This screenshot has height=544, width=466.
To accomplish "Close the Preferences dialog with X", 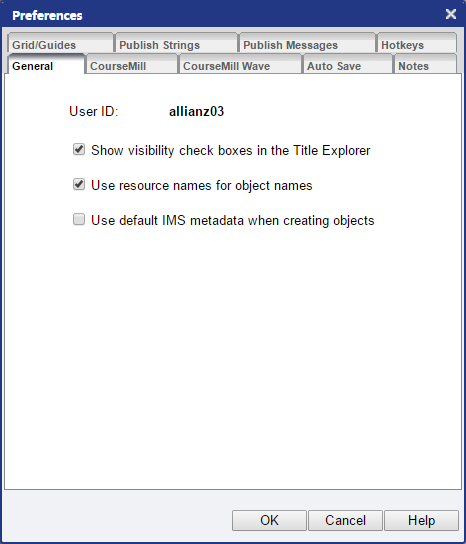I will (x=451, y=14).
